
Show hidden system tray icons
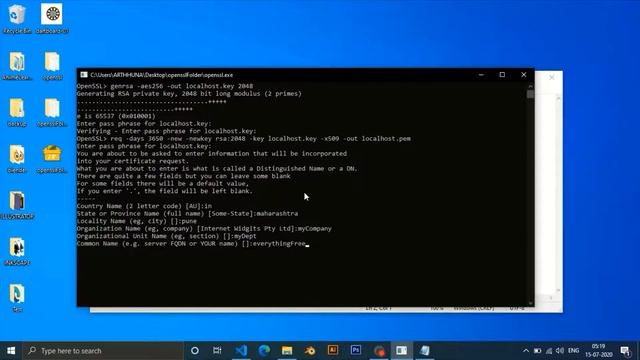coord(526,351)
